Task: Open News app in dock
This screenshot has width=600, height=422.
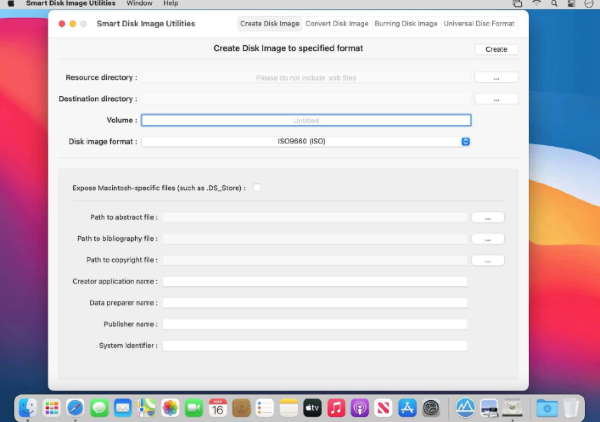Action: point(384,408)
